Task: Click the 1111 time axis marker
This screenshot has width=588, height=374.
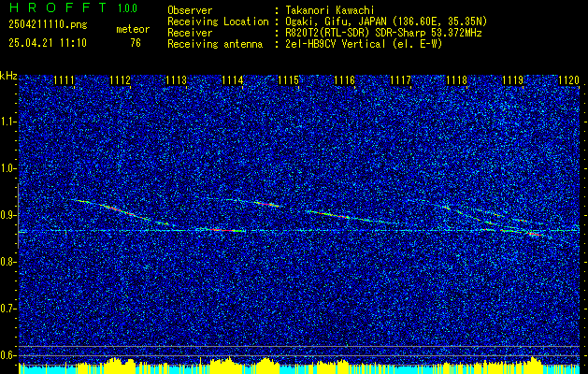Action: (x=65, y=80)
